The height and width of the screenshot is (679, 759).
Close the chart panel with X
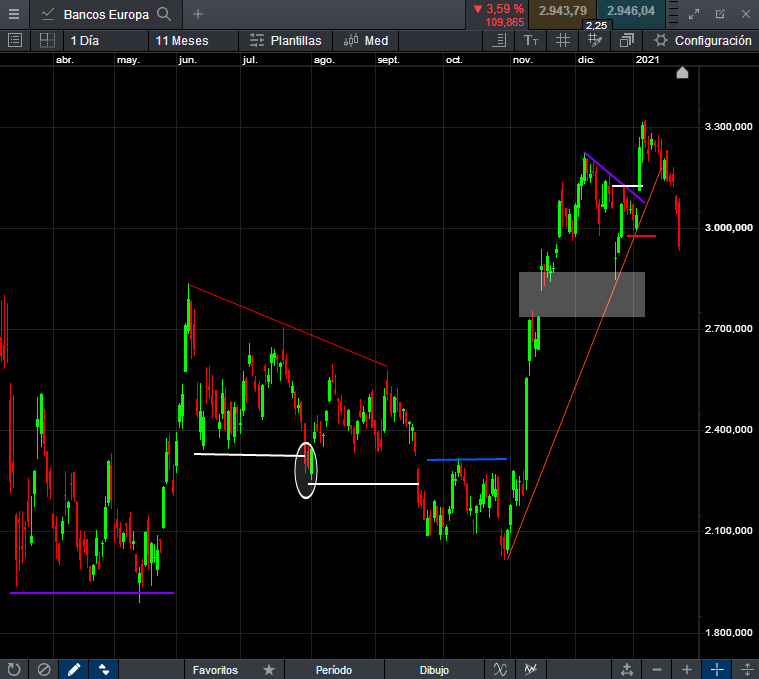(746, 14)
